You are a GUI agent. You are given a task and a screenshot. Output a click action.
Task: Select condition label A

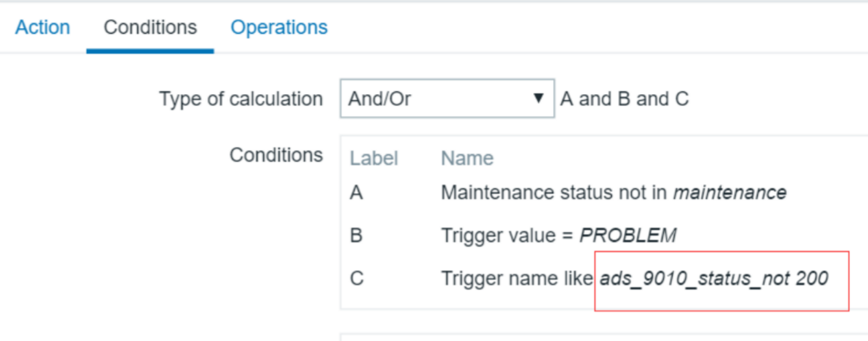[356, 193]
